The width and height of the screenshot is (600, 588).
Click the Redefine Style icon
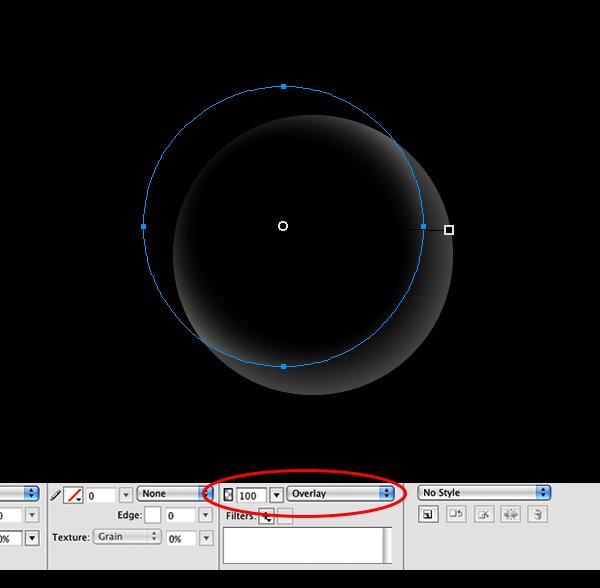(456, 515)
